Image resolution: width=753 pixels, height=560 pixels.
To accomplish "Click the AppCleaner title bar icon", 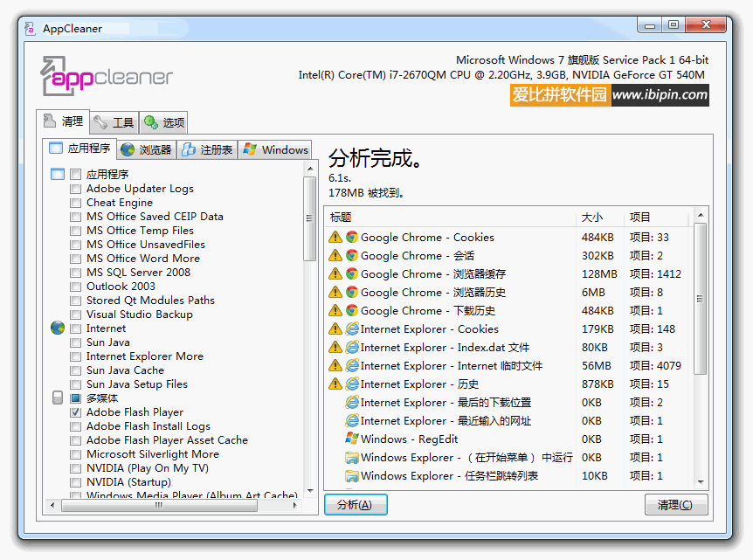I will pyautogui.click(x=31, y=29).
